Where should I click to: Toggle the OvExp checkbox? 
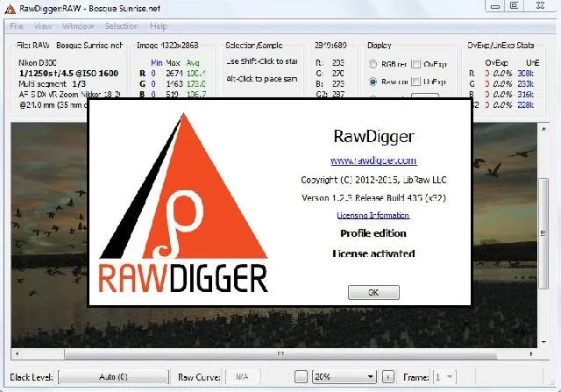click(x=415, y=64)
